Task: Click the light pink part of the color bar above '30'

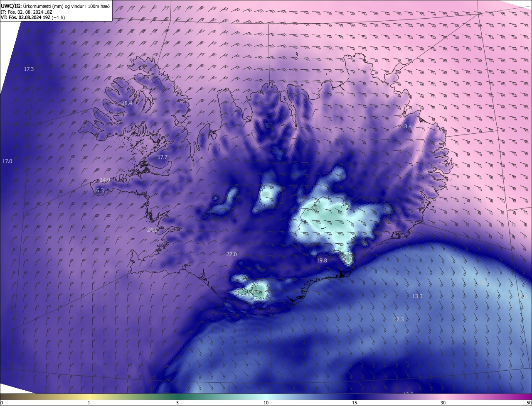Action: point(443,396)
